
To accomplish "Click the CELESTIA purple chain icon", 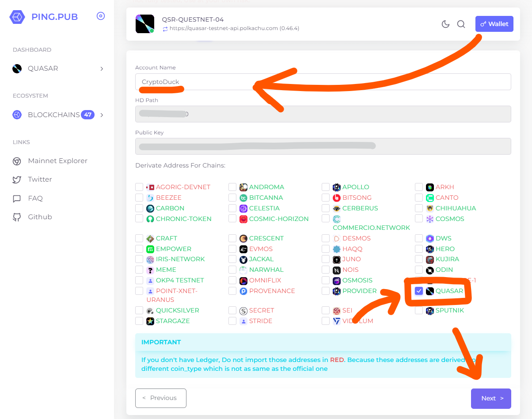I will pyautogui.click(x=243, y=208).
